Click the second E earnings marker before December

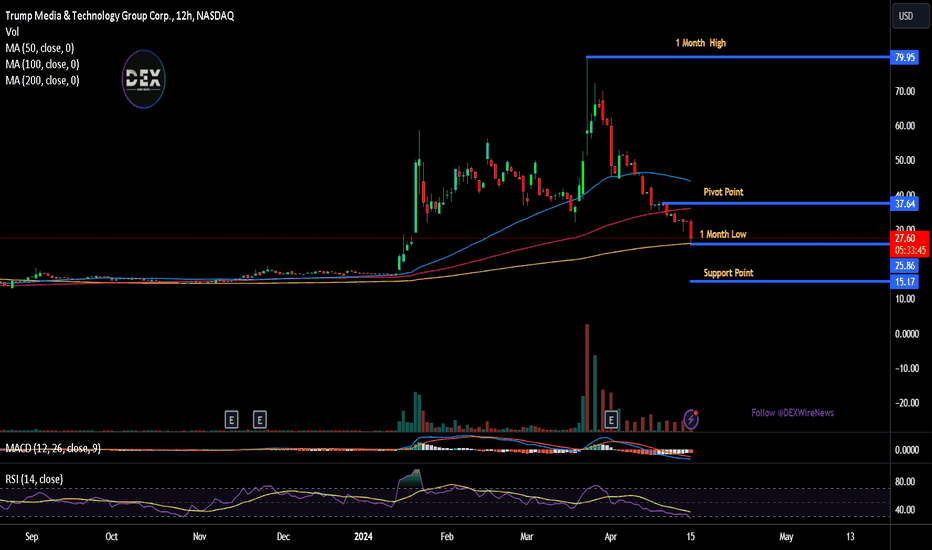(x=260, y=420)
